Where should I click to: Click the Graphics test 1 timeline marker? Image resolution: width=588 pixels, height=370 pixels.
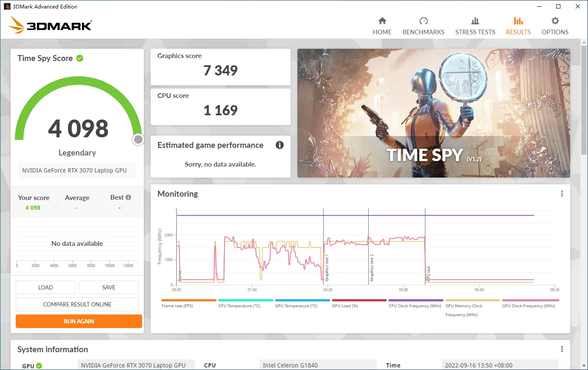click(327, 268)
